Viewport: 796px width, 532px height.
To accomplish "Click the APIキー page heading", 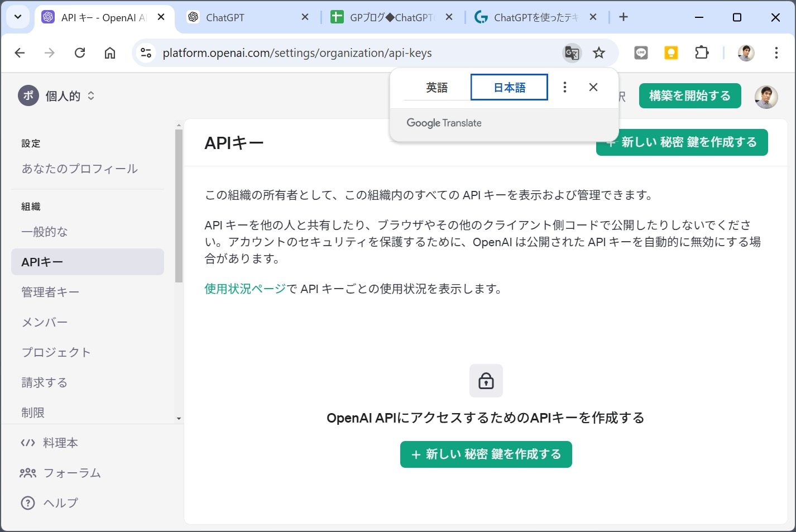I will tap(234, 143).
